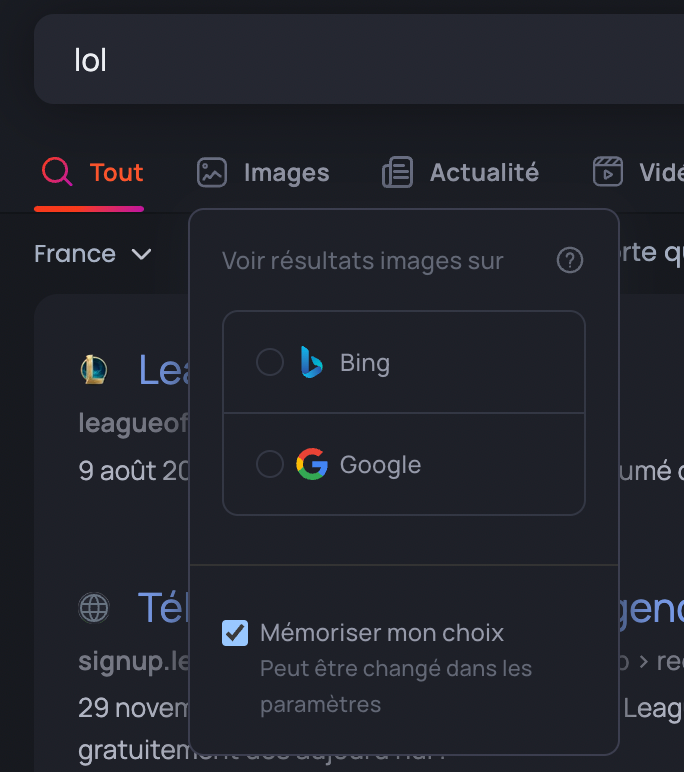The width and height of the screenshot is (684, 772).
Task: Select the Bing radio button
Action: pyautogui.click(x=270, y=362)
